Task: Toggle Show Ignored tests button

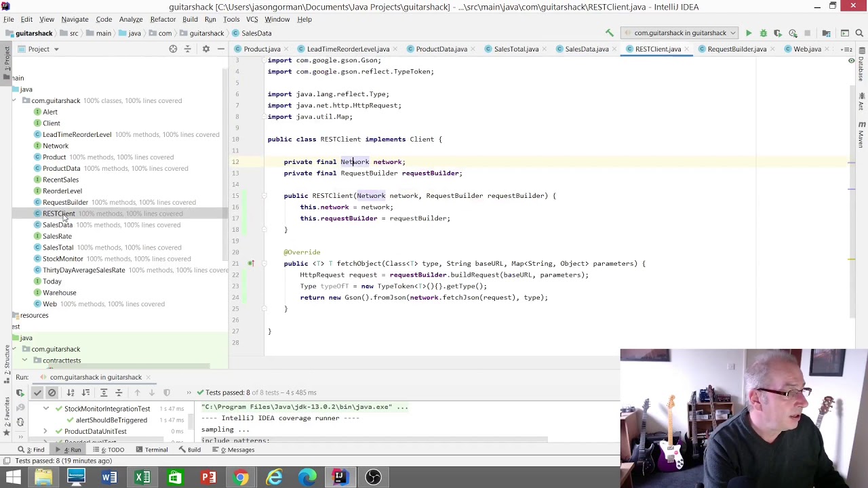Action: (52, 392)
